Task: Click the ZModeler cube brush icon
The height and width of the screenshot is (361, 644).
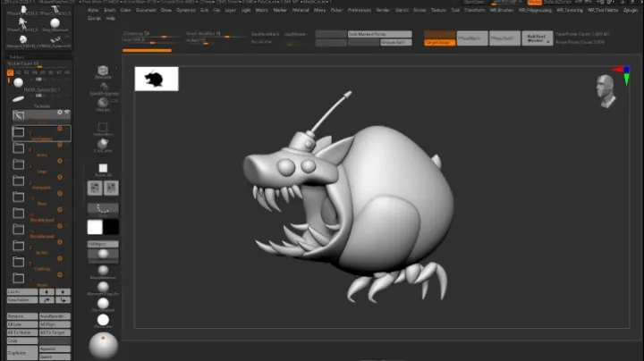Action: pos(103,71)
